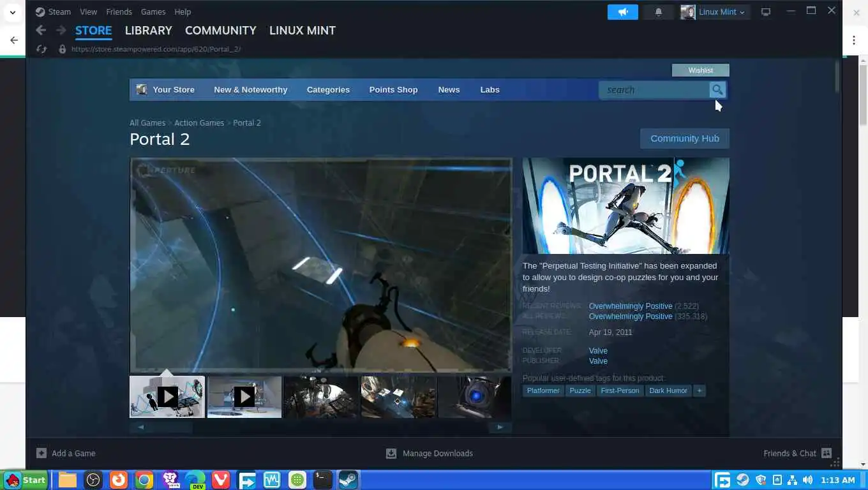Click the Manage Downloads icon
This screenshot has width=868, height=490.
pos(391,453)
